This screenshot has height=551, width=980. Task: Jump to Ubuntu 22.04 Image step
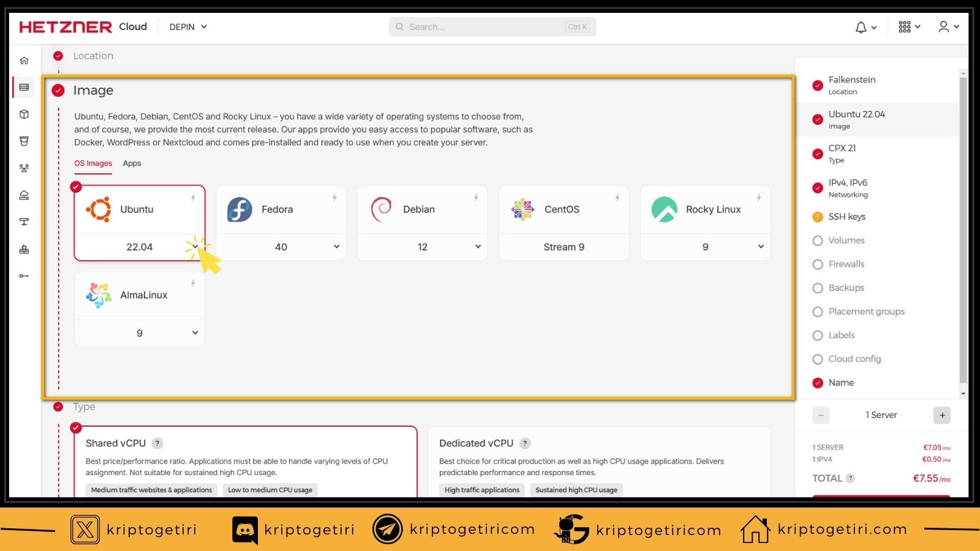876,119
